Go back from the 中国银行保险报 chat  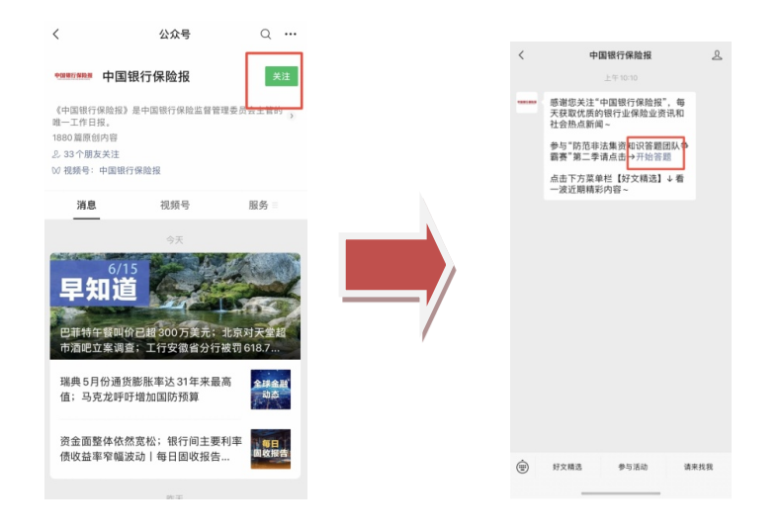click(x=521, y=54)
